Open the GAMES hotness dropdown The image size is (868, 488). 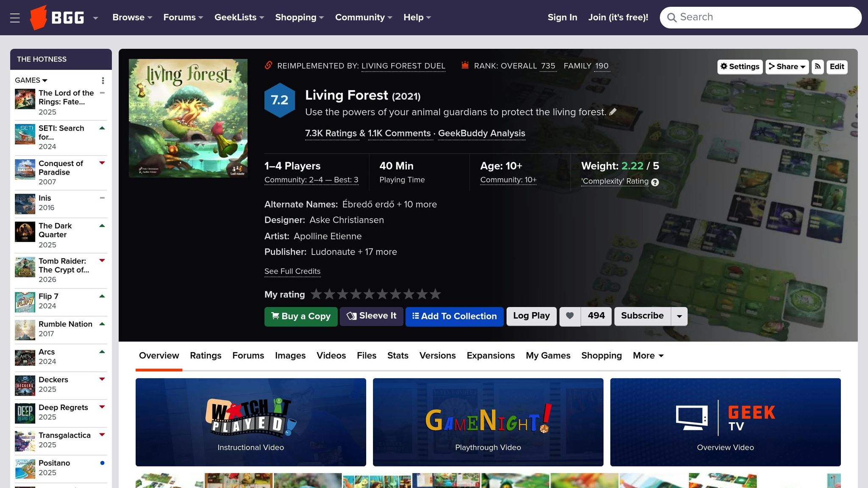click(31, 80)
